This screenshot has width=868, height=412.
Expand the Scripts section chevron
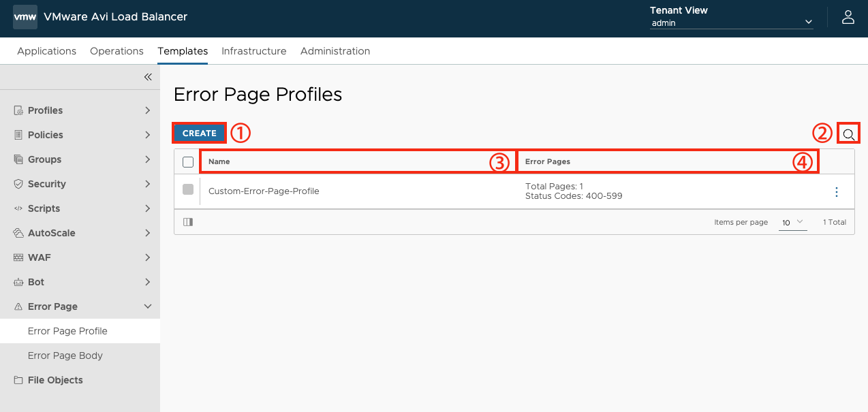pyautogui.click(x=148, y=208)
